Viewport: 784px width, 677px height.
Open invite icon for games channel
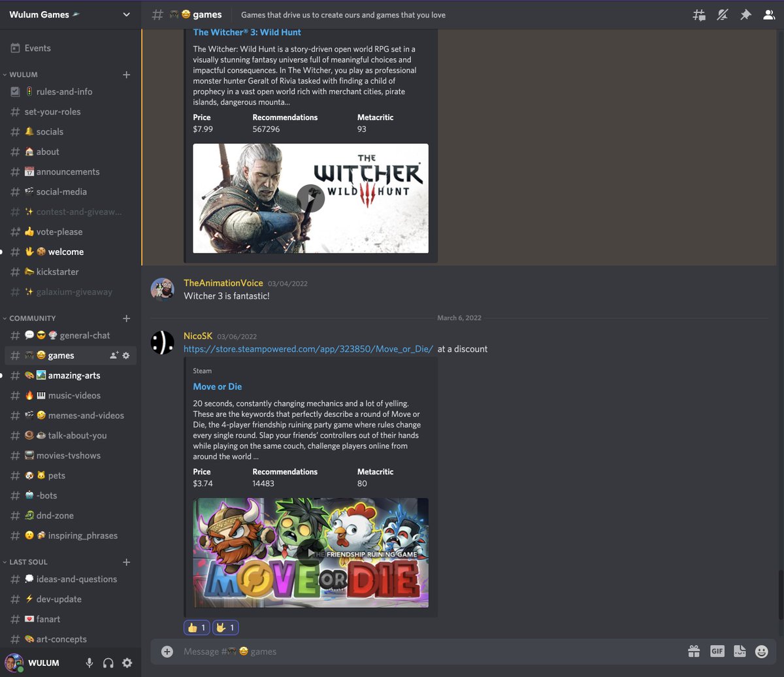pos(114,355)
